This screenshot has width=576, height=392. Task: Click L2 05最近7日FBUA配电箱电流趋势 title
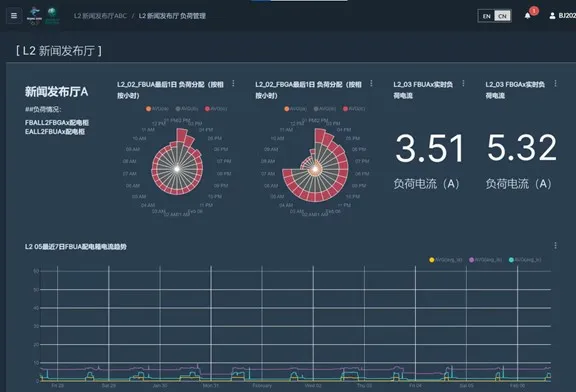pyautogui.click(x=76, y=247)
